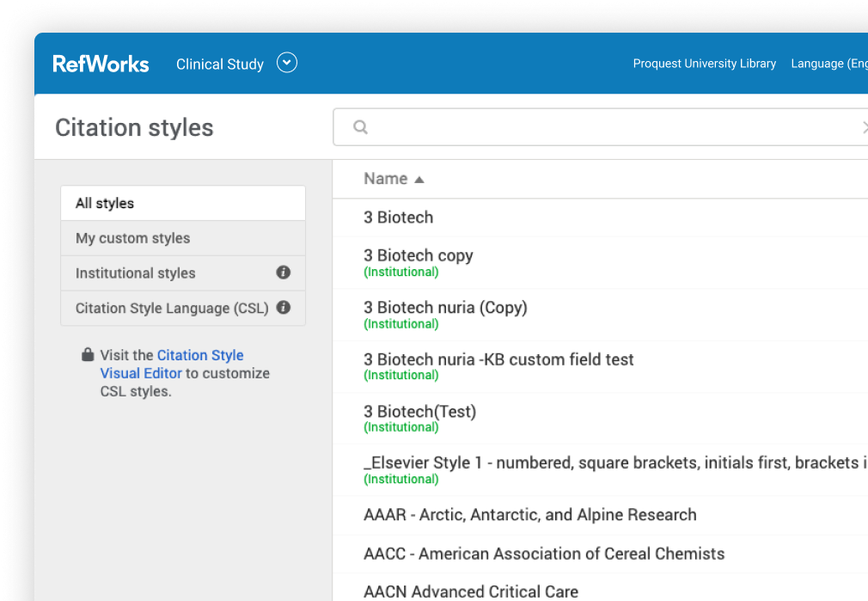The image size is (868, 601).
Task: Select AACC - American Association of Cereal Chemists
Action: pos(600,554)
